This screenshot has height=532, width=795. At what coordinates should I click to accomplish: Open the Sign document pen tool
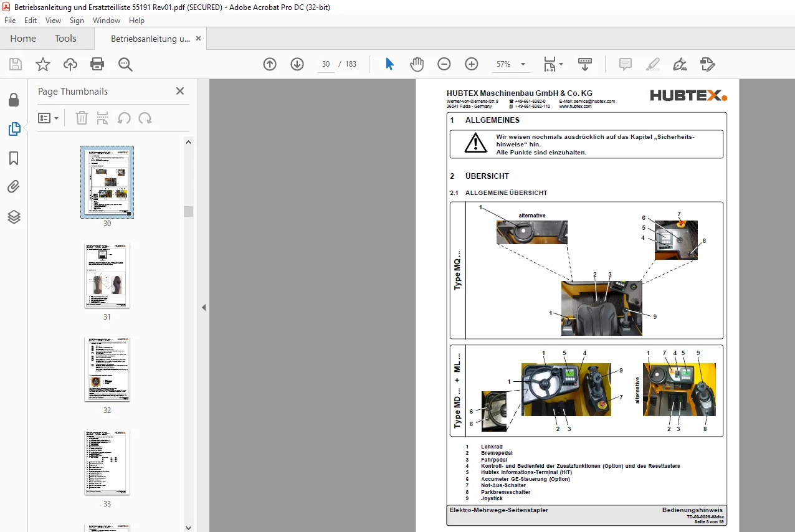click(680, 64)
